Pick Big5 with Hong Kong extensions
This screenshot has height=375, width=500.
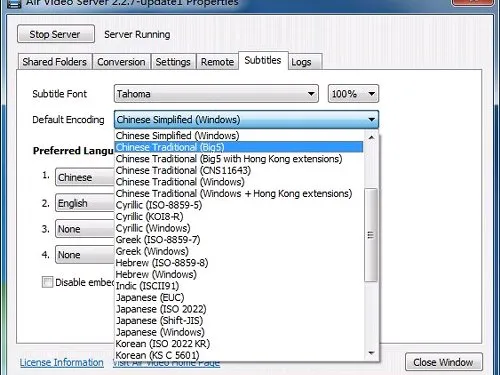pos(239,159)
